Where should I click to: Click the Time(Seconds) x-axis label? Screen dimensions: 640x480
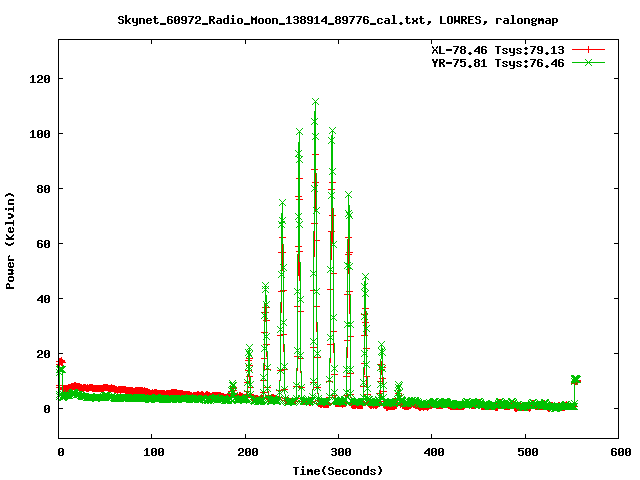click(x=338, y=470)
